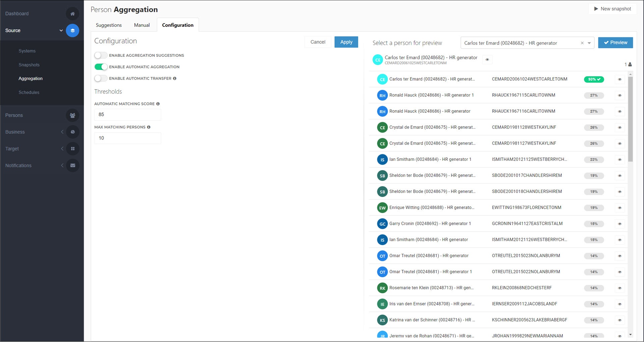The width and height of the screenshot is (644, 342).
Task: Click the Apply button
Action: pos(346,42)
